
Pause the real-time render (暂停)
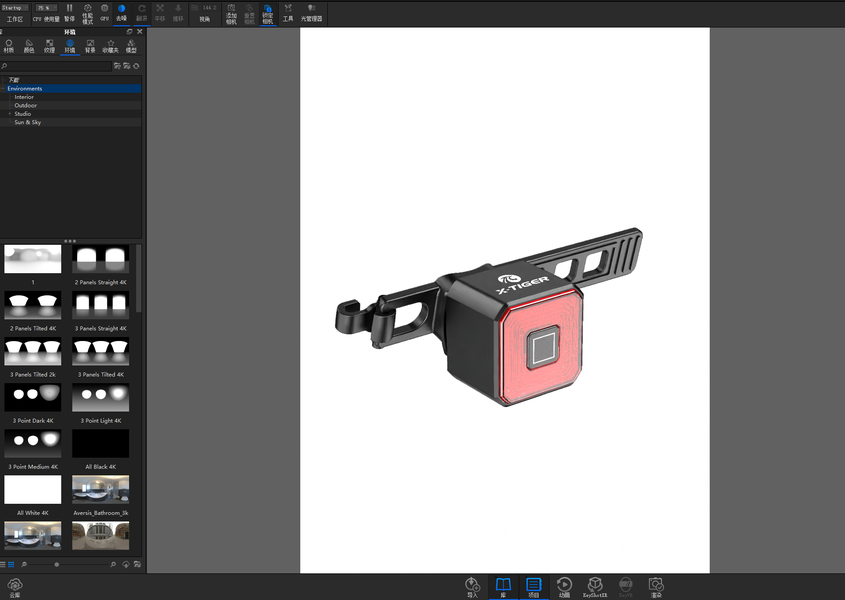coord(70,13)
